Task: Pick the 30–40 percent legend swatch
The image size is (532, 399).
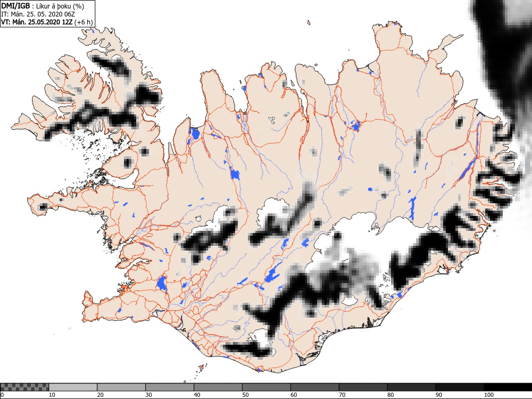Action: (170, 387)
